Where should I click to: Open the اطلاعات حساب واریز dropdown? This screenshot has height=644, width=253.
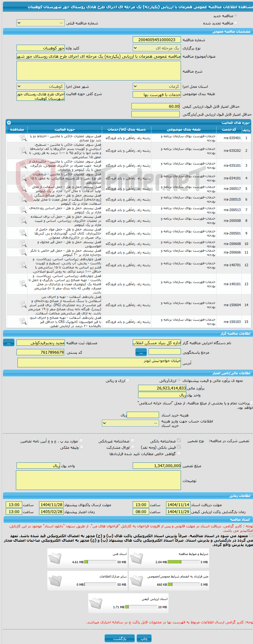click(x=130, y=423)
